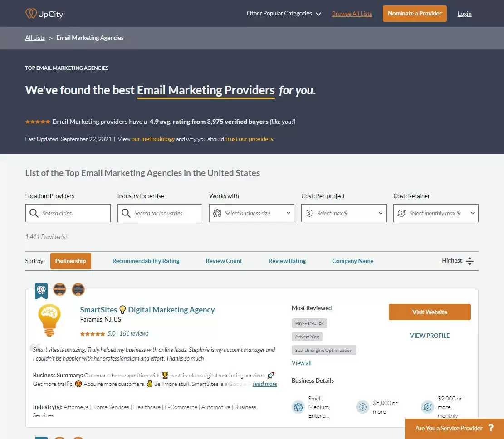The width and height of the screenshot is (504, 439).
Task: Open the Login link
Action: coord(465,14)
